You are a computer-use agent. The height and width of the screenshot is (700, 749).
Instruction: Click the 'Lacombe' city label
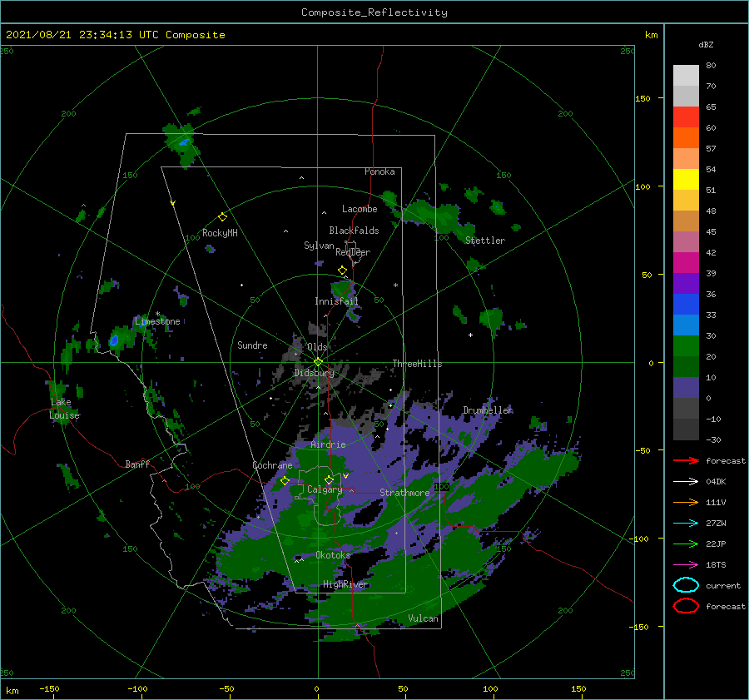coord(360,209)
